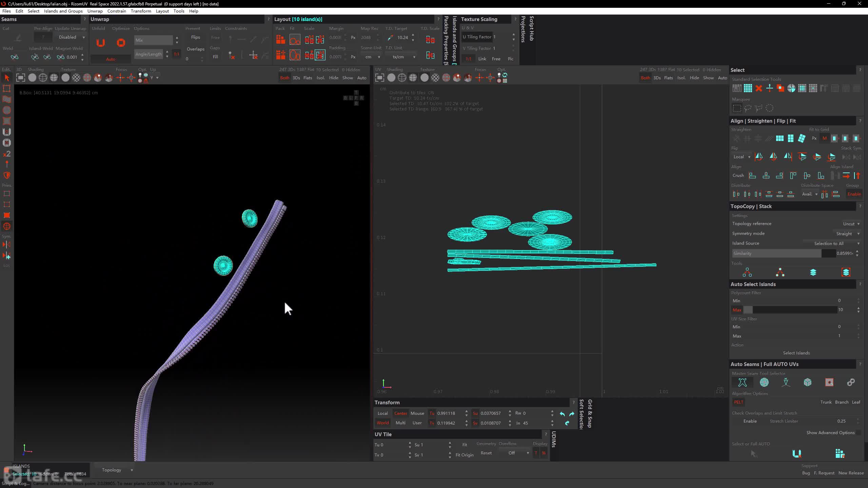Image resolution: width=868 pixels, height=488 pixels.
Task: Click the UV viewport frame-all icon
Action: tap(380, 78)
